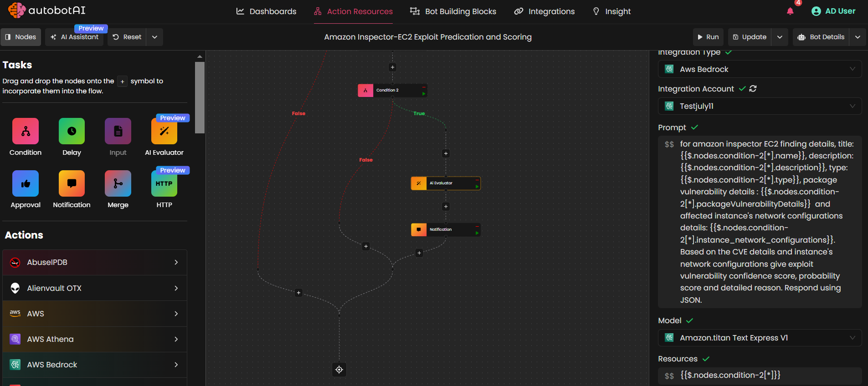Open the Model Amazon.titan Text Express dropdown

760,338
